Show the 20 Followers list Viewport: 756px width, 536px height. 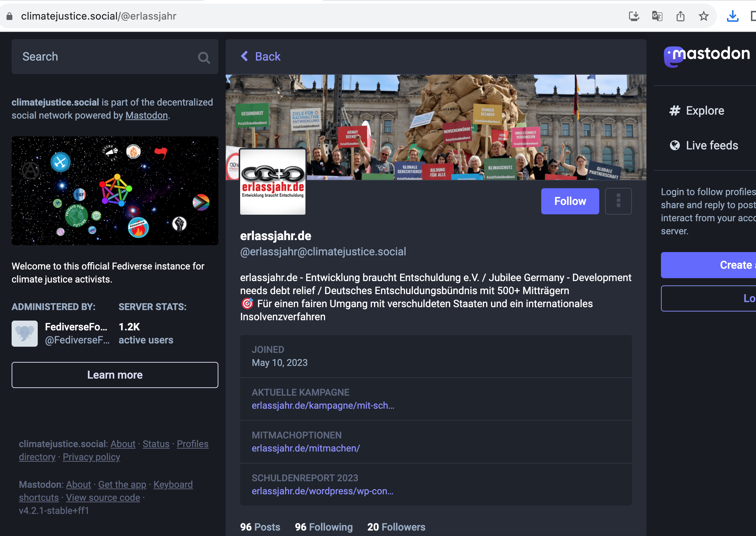pos(396,527)
